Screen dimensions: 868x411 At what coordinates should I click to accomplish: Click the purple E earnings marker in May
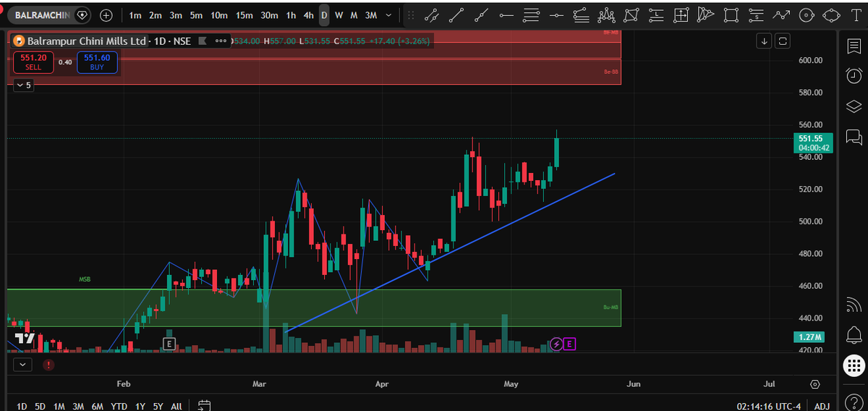coord(569,344)
